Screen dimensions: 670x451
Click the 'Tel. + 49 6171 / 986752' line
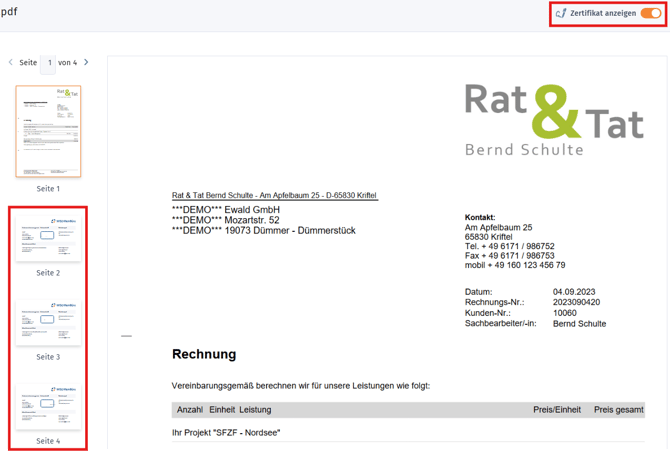pyautogui.click(x=510, y=246)
